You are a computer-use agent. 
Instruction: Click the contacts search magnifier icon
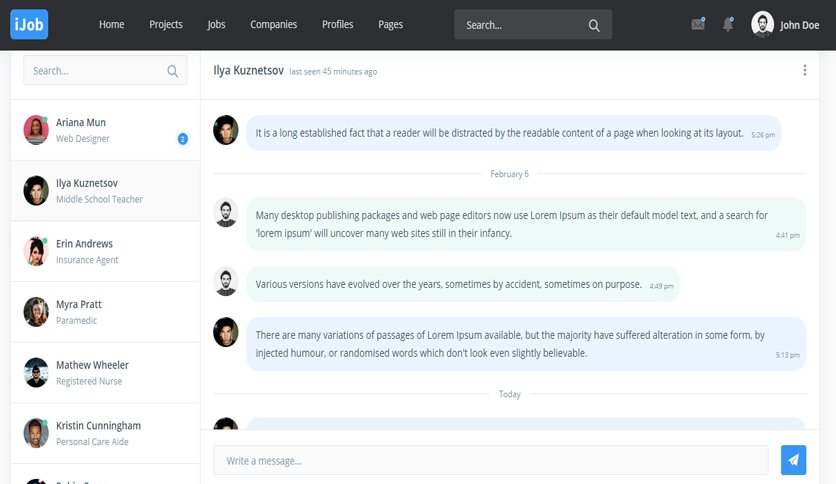coord(172,71)
